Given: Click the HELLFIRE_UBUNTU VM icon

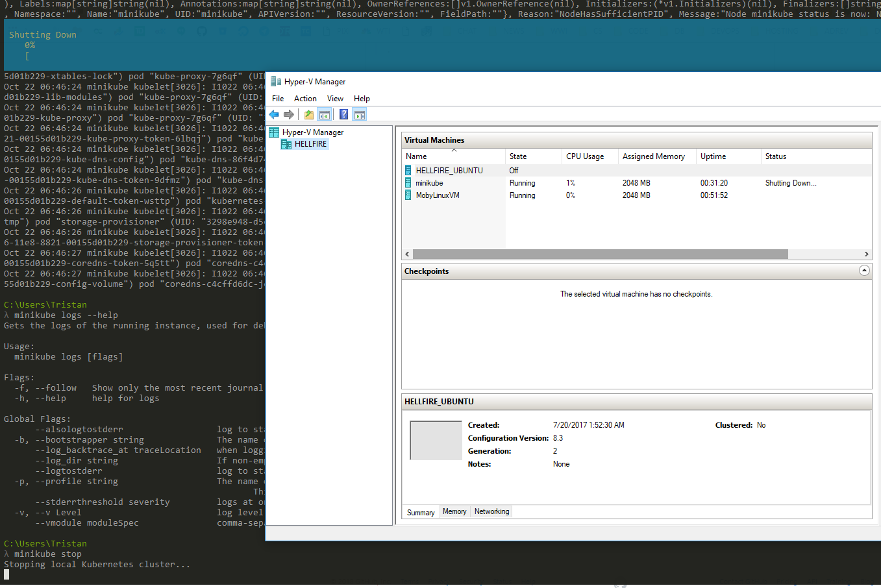Looking at the screenshot, I should click(x=408, y=170).
